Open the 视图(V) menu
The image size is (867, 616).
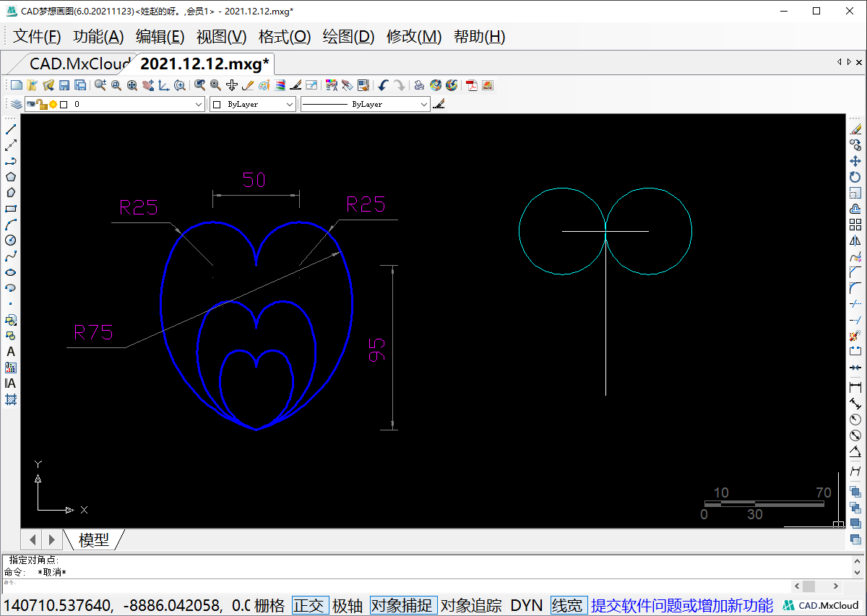(222, 37)
